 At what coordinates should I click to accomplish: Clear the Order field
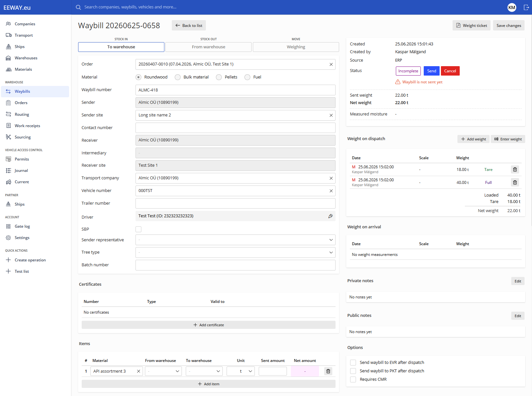click(331, 64)
